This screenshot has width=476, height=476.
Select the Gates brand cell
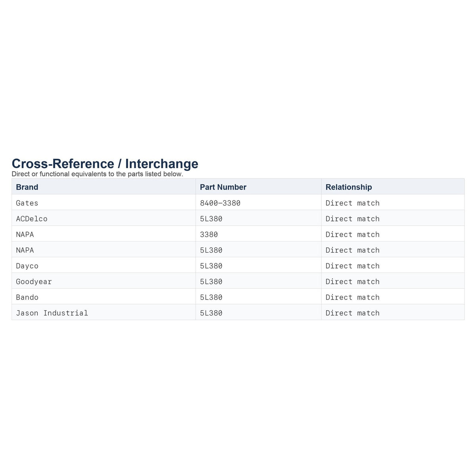[x=104, y=203]
